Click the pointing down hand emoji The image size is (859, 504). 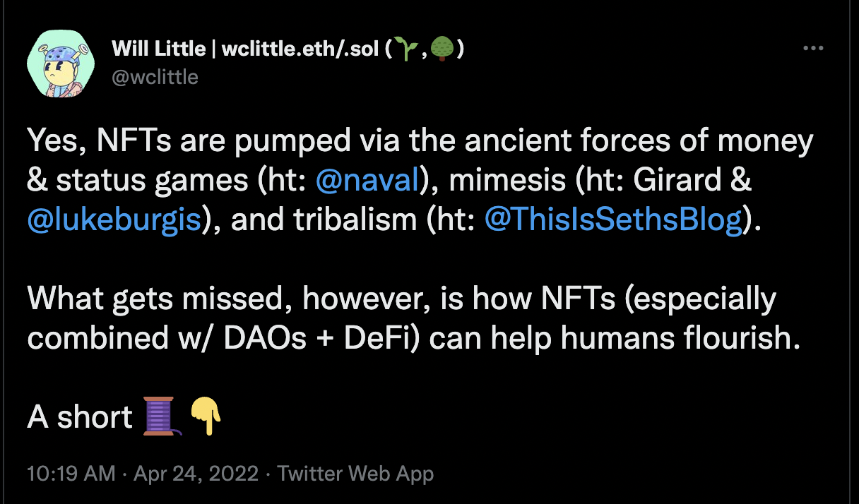click(x=205, y=416)
